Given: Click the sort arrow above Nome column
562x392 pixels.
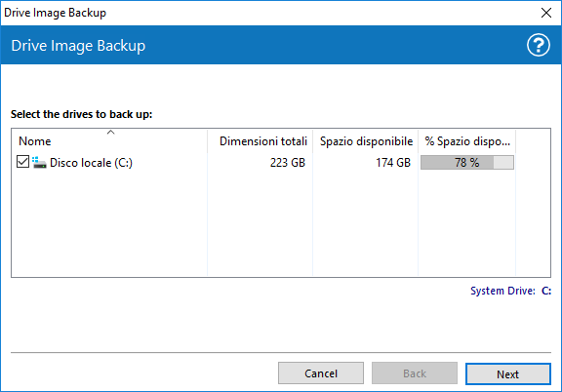Looking at the screenshot, I should tap(111, 133).
